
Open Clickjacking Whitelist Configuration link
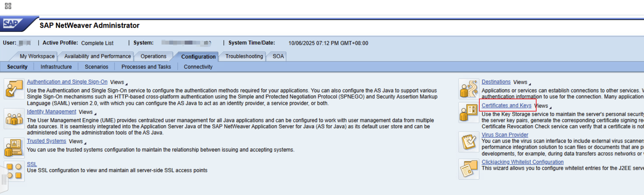point(523,162)
